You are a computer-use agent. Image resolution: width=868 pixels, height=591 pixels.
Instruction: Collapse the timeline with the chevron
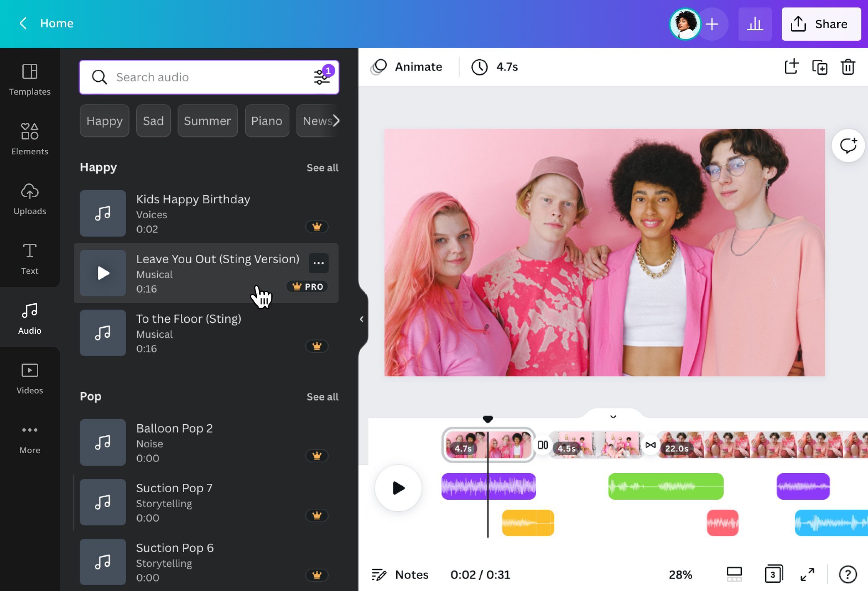tap(613, 416)
